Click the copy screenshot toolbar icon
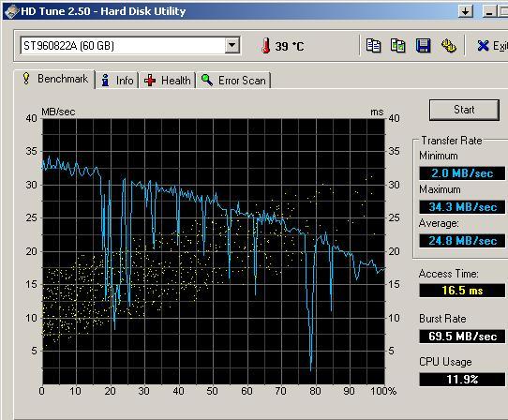Screen dimensions: 508x420 [x=397, y=46]
